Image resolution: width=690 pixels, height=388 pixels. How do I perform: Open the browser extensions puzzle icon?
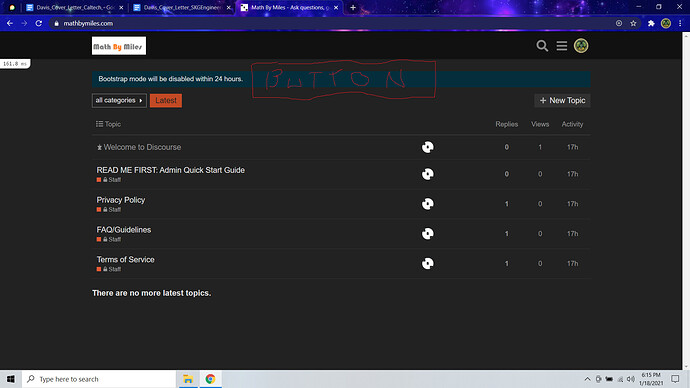coord(651,23)
